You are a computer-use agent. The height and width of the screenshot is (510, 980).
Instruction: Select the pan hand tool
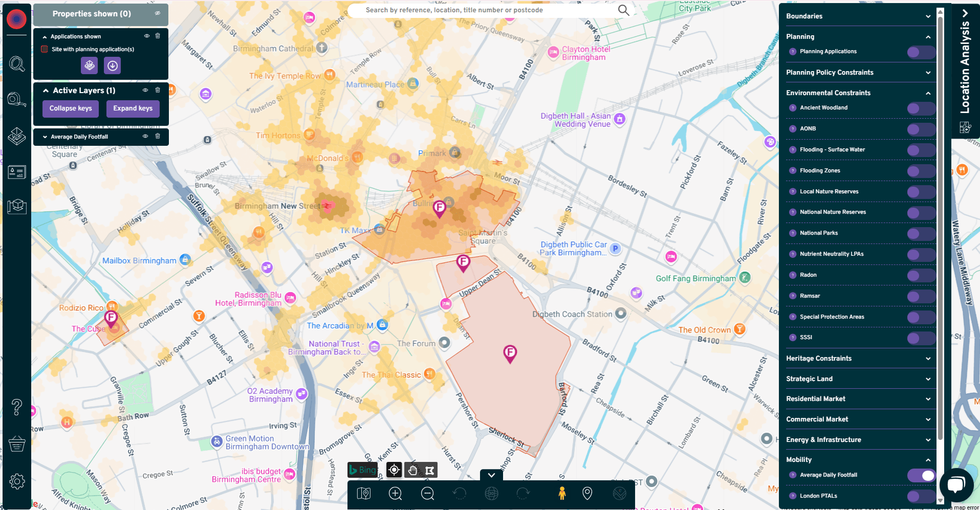[x=412, y=470]
